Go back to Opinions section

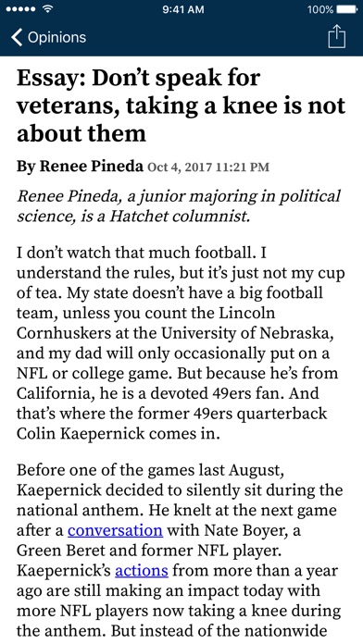(48, 37)
